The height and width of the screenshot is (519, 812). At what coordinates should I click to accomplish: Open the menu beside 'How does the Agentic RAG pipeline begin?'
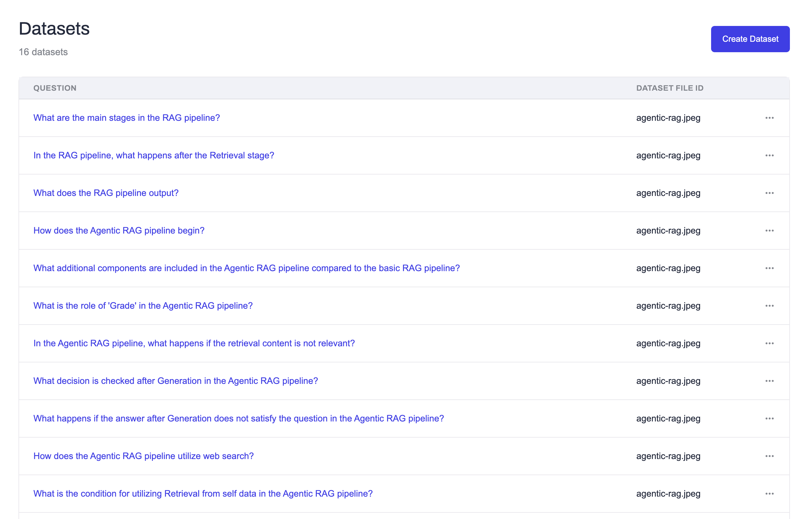point(770,231)
